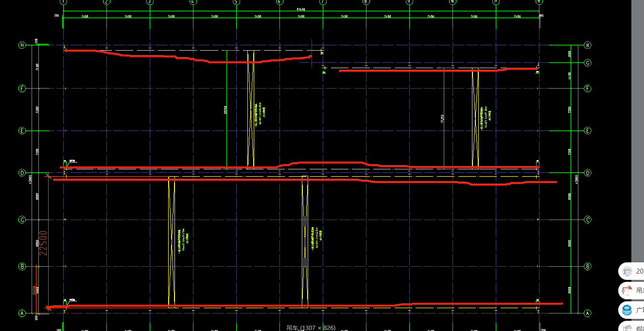Click axis bubble A on the left side

[22, 313]
